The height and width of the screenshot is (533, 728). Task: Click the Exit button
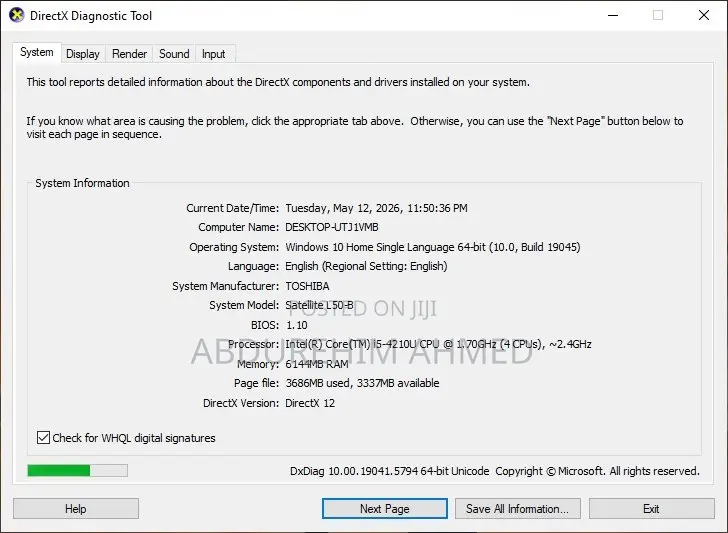[651, 509]
